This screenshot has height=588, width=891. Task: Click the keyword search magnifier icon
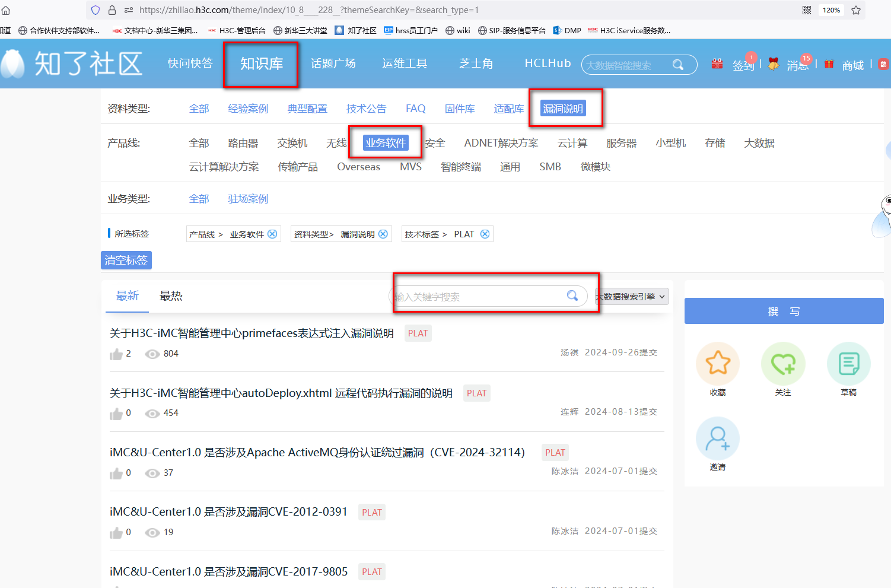coord(572,295)
